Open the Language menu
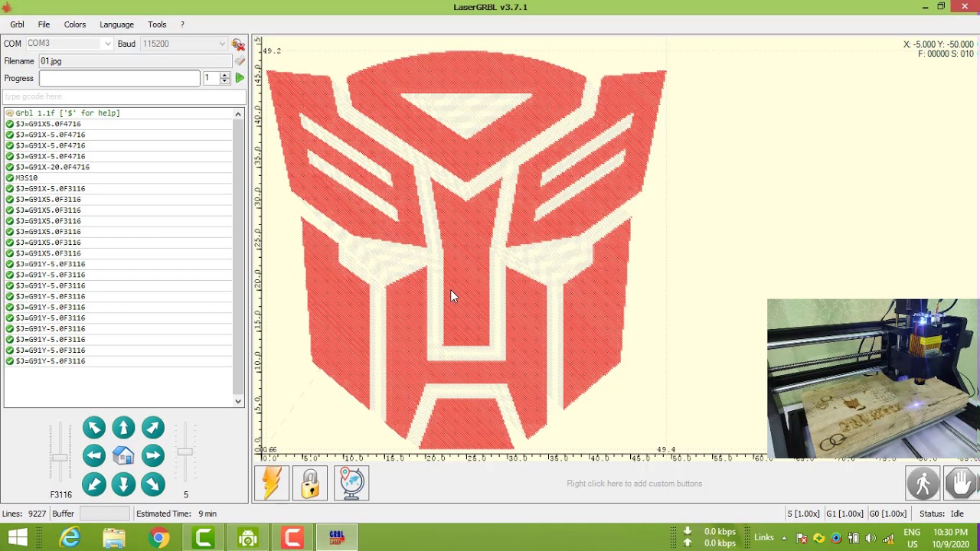 [x=116, y=24]
